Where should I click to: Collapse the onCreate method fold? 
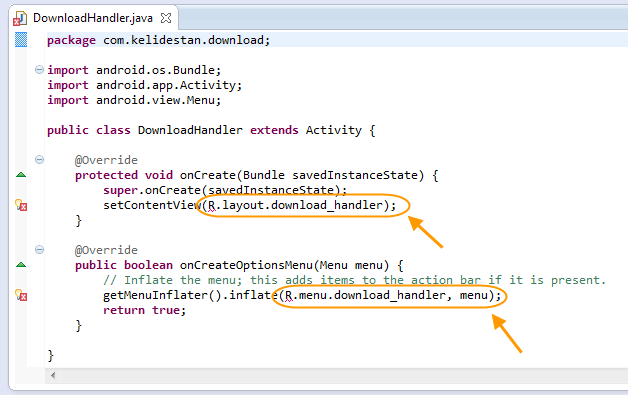[x=39, y=159]
